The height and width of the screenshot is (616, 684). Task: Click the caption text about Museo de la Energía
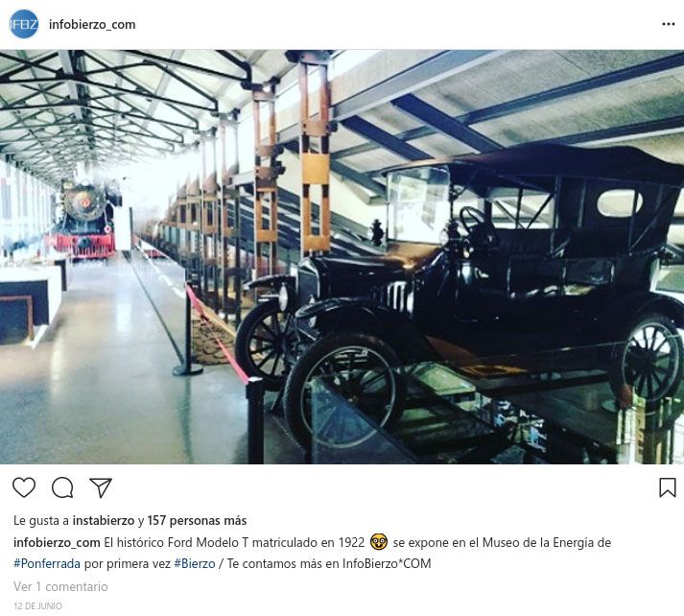pyautogui.click(x=502, y=543)
